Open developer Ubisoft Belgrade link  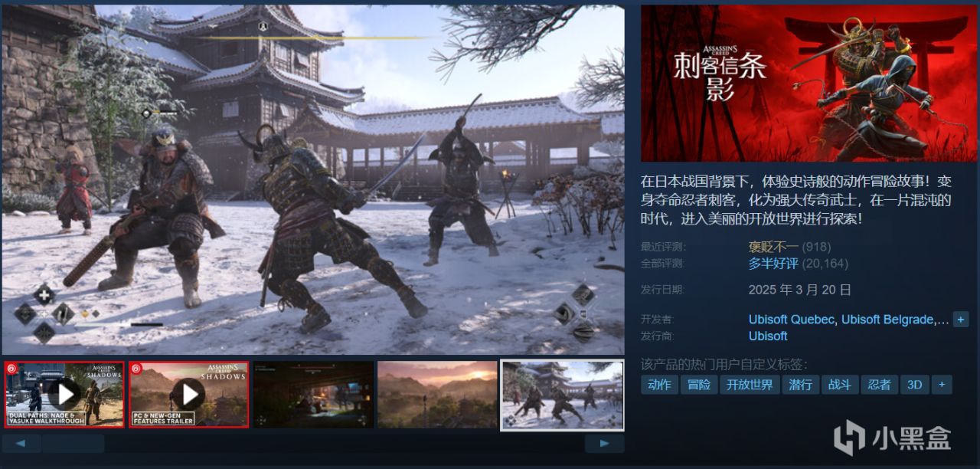coord(887,320)
